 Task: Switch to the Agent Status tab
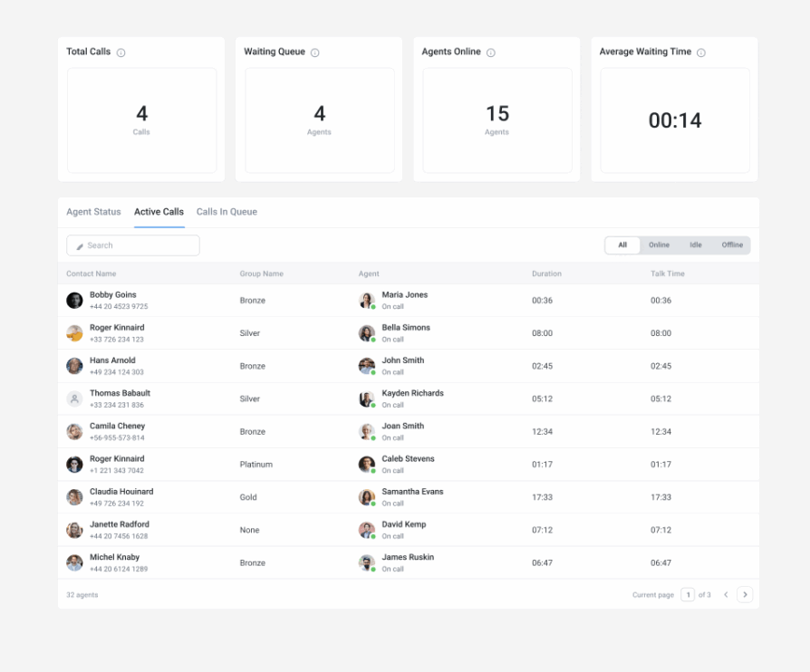92,211
